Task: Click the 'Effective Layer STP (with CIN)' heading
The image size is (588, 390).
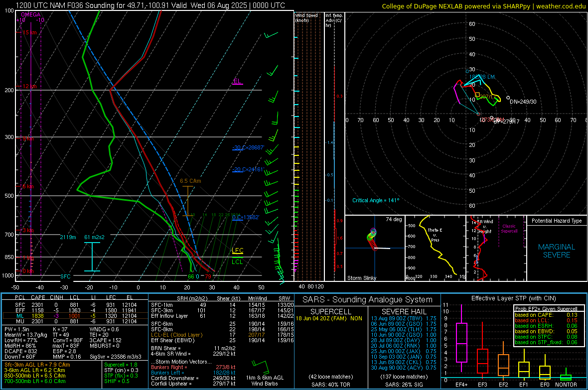Action: click(x=514, y=298)
